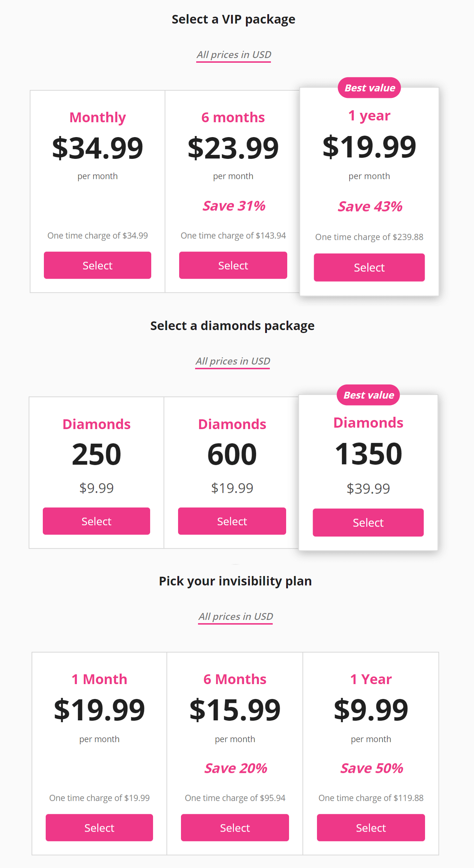474x868 pixels.
Task: Click the Best value badge on 1 year VIP
Action: 369,88
